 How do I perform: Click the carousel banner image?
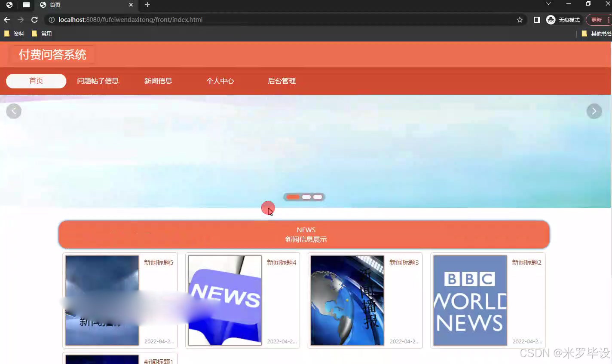[305, 151]
